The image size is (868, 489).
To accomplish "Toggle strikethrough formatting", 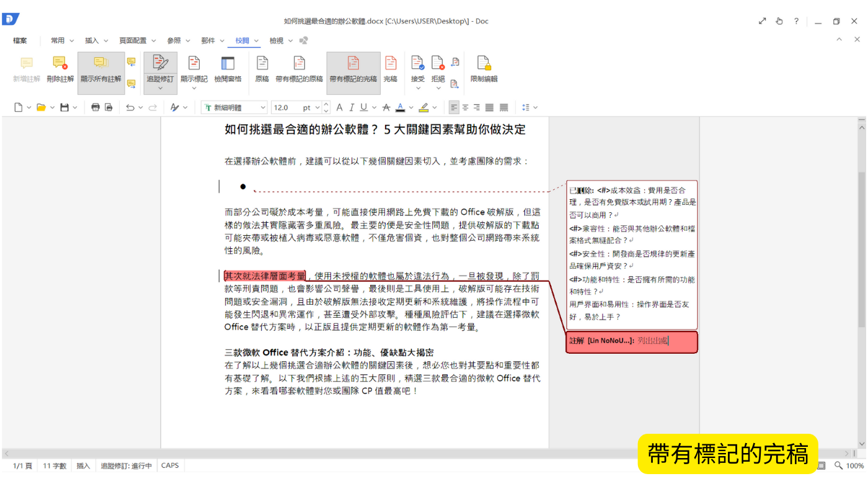I will coord(386,107).
